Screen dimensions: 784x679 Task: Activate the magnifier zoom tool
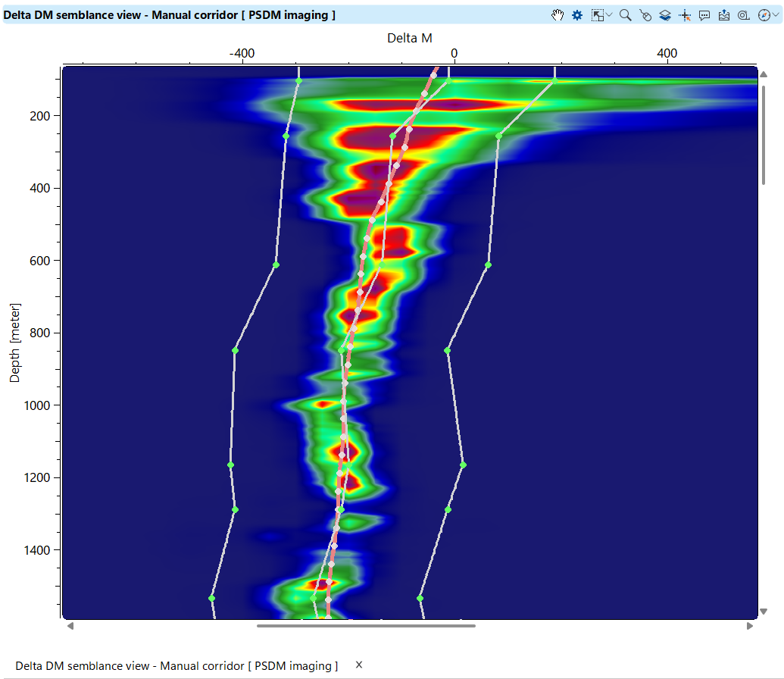(x=625, y=15)
